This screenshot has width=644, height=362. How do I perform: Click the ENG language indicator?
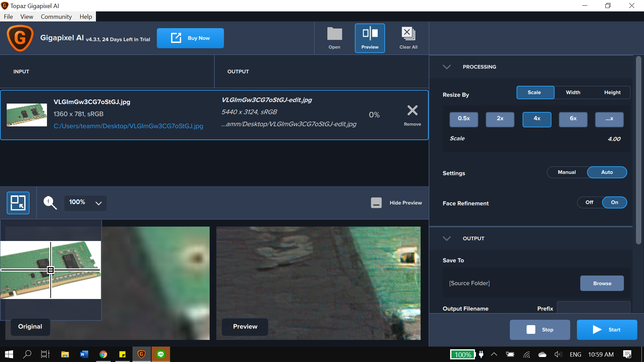point(575,354)
